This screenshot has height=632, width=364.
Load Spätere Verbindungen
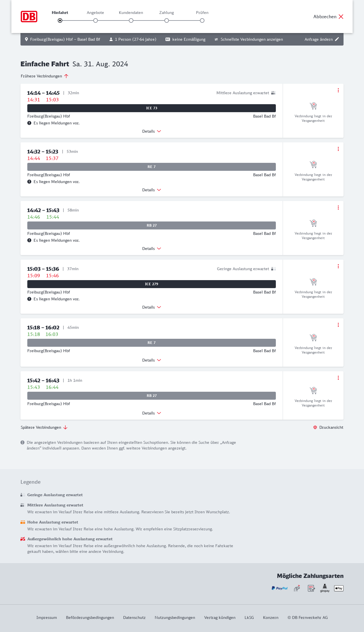point(44,427)
